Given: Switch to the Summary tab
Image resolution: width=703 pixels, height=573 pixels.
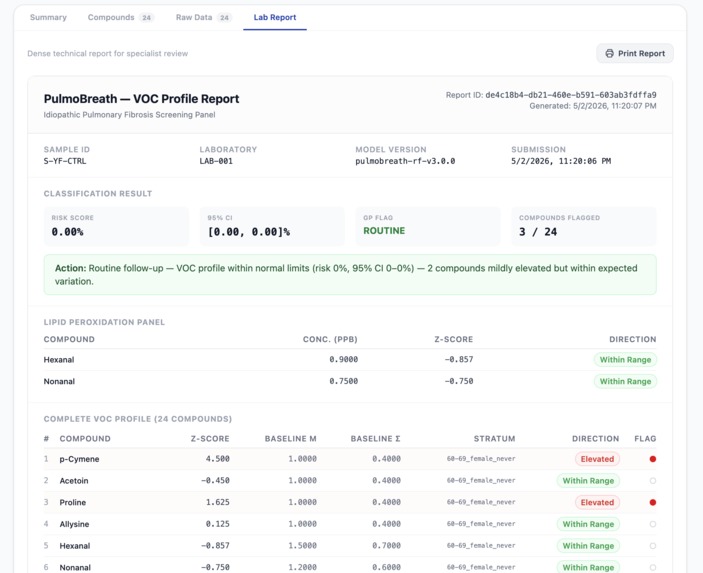Looking at the screenshot, I should (x=48, y=17).
